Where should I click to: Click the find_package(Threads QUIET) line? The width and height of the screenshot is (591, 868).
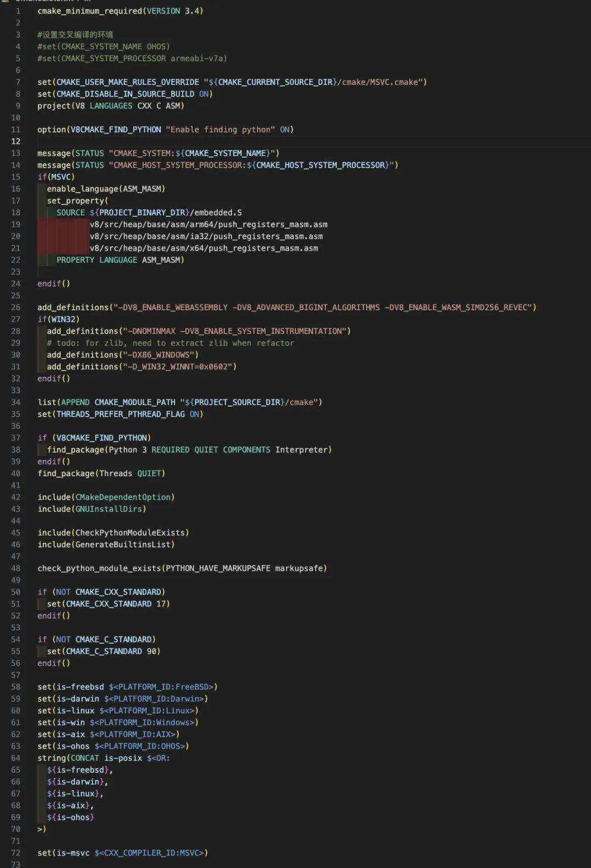[101, 473]
